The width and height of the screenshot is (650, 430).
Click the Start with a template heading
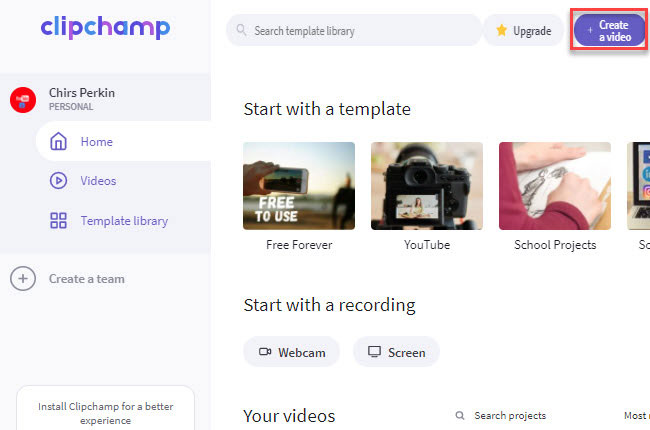(x=327, y=109)
